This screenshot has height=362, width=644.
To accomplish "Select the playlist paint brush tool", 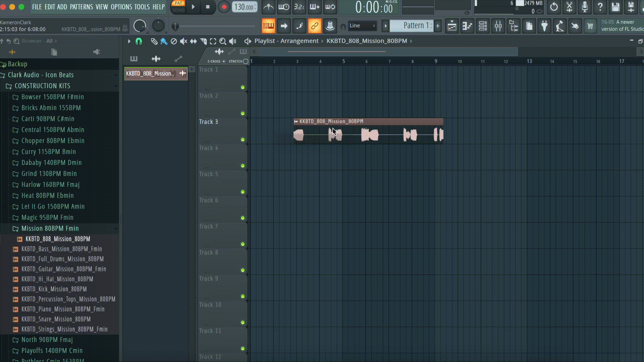I will 164,41.
